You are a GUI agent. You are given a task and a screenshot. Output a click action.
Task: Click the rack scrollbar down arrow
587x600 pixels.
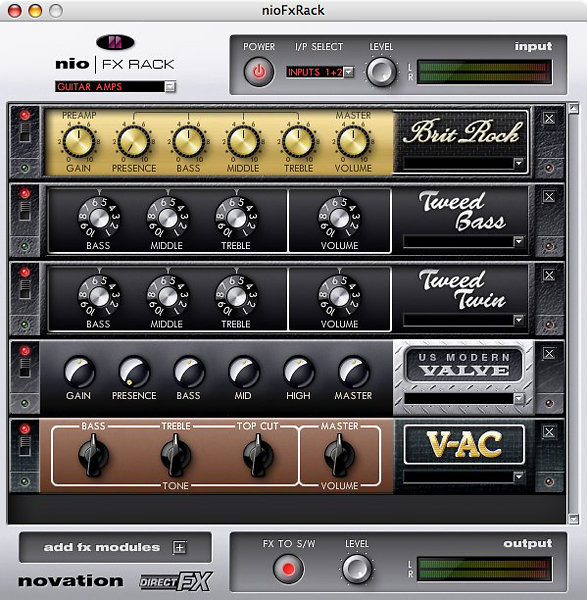(573, 519)
